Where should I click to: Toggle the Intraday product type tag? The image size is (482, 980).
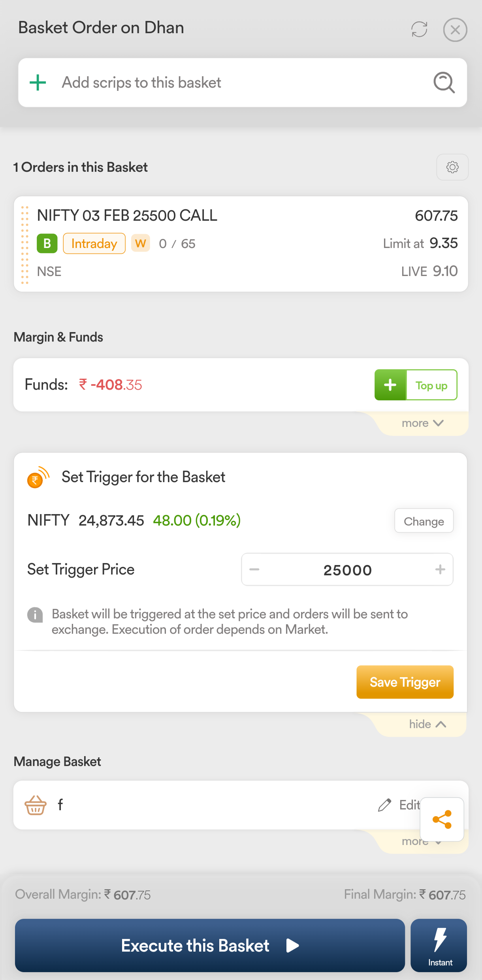click(94, 243)
